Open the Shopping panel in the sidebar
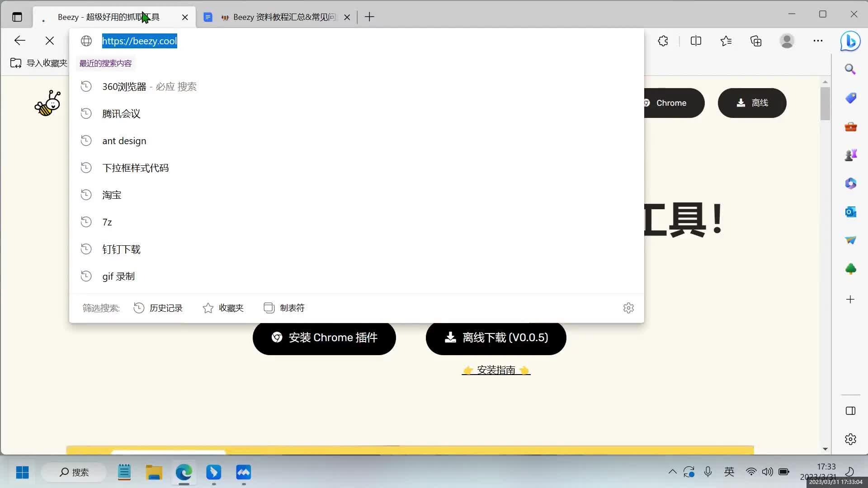 click(x=850, y=98)
